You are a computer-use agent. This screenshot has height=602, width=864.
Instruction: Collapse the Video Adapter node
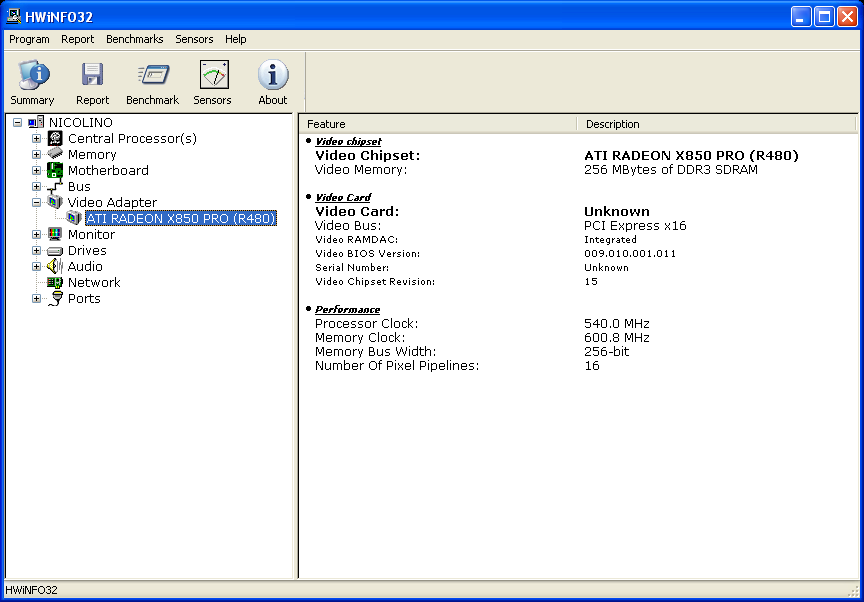point(36,203)
